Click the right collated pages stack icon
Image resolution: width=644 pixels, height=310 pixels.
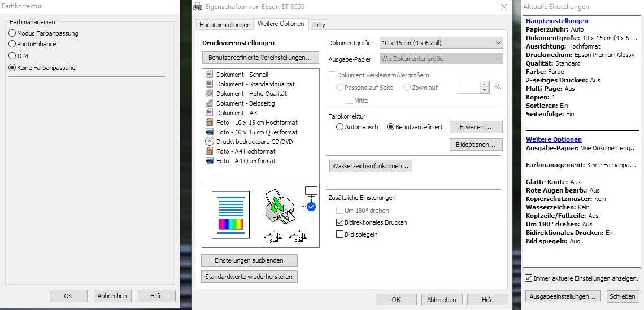[x=298, y=237]
